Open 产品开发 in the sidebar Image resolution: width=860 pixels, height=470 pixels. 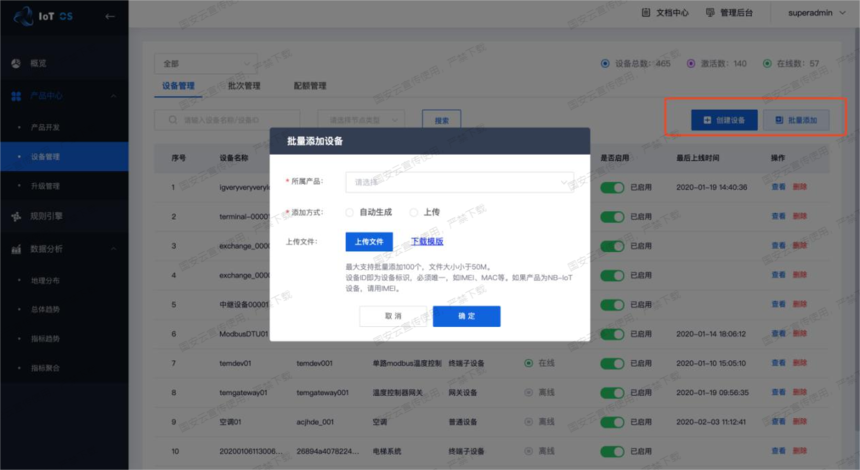pos(45,127)
